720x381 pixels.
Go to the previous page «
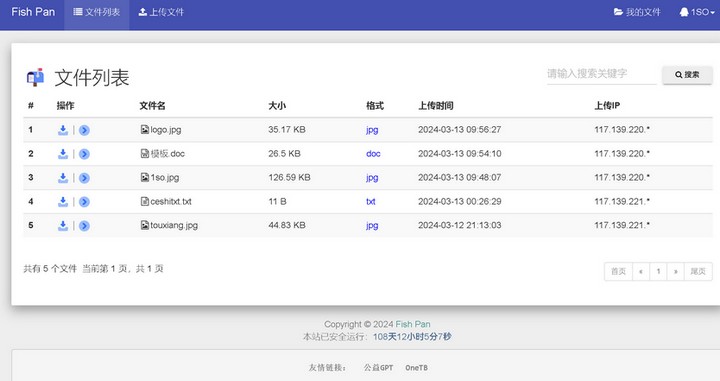tap(641, 271)
